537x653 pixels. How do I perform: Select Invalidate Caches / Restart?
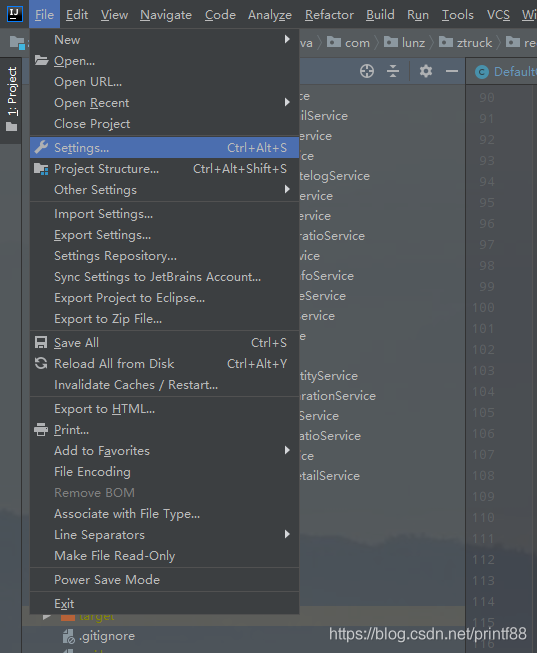coord(165,384)
